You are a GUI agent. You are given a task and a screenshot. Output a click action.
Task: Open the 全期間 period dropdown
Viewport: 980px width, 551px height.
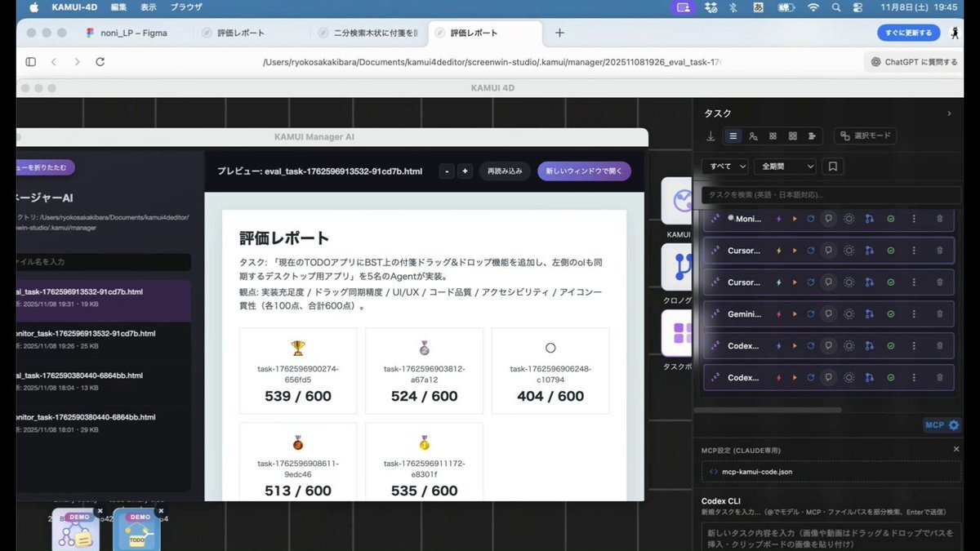[784, 167]
